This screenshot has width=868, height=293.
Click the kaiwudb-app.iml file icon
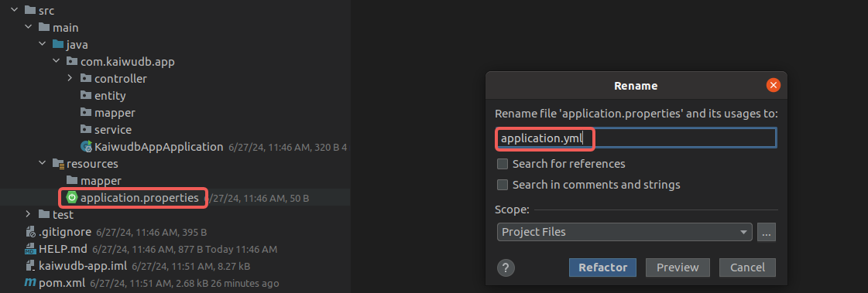(30, 266)
